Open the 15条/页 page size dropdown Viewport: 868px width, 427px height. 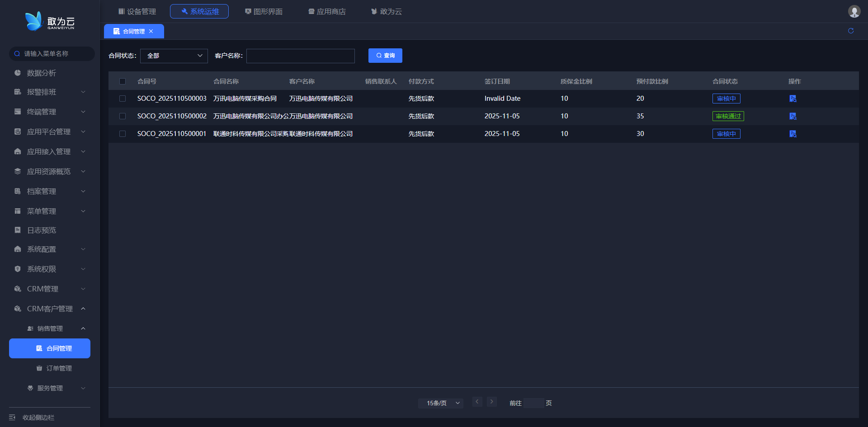tap(440, 403)
